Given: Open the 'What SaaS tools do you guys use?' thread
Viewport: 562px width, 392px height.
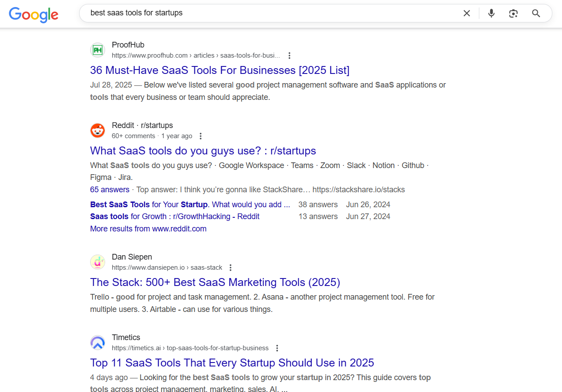Looking at the screenshot, I should click(203, 150).
